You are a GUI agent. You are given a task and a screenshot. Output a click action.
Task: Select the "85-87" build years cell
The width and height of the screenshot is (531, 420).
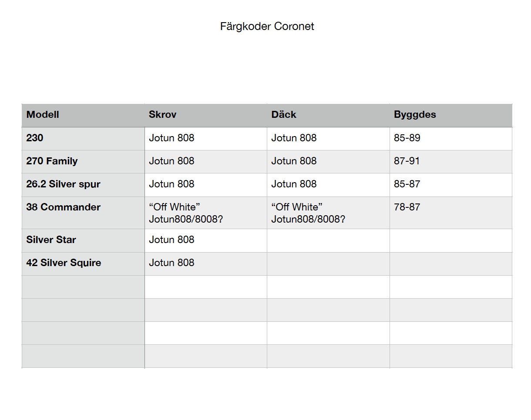[407, 184]
